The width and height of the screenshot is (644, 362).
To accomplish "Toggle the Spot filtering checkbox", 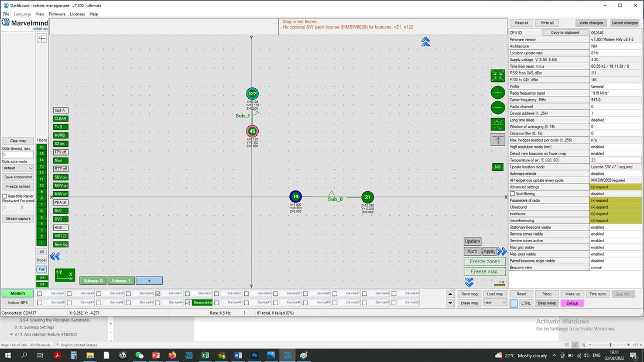I will 512,194.
